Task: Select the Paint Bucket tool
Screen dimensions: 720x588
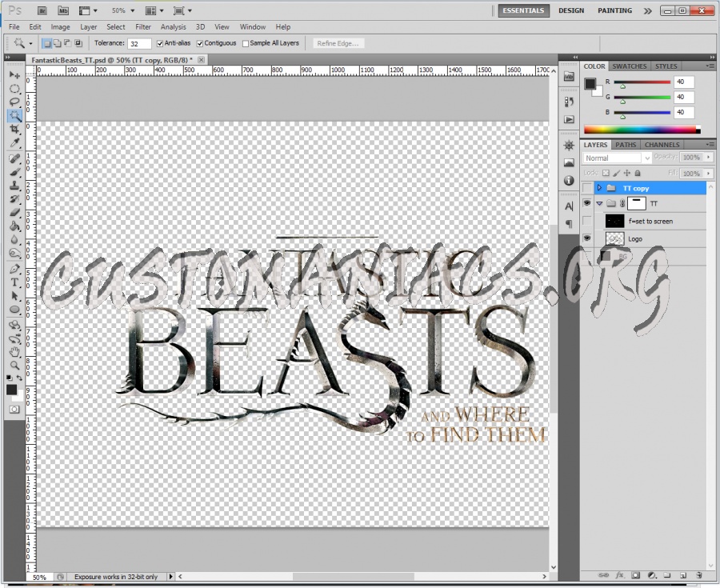Action: coord(14,226)
